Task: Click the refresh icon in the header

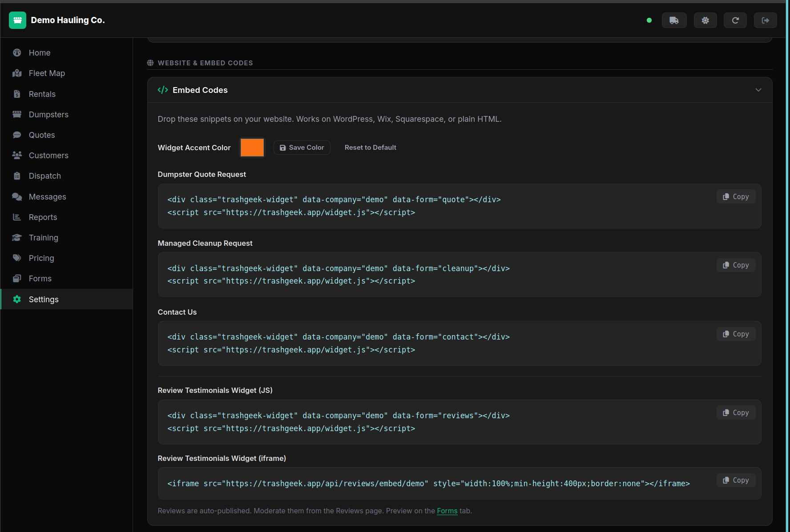Action: pyautogui.click(x=735, y=20)
